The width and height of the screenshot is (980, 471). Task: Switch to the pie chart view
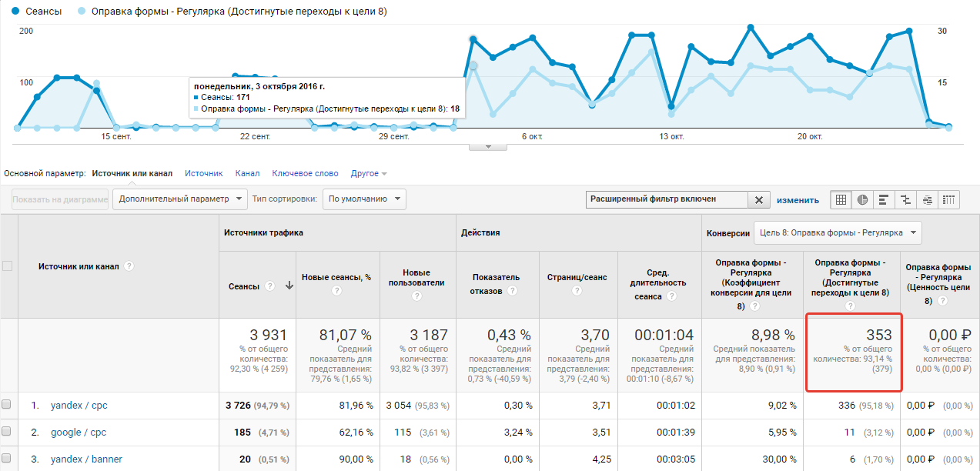point(862,199)
